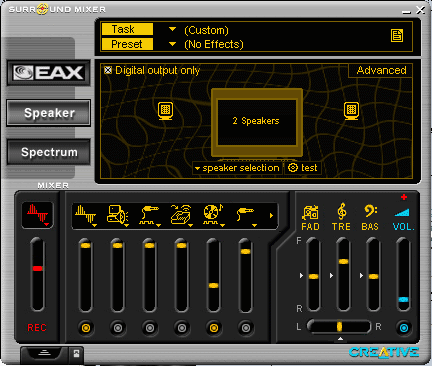Select the CD Audio disc icon

click(x=213, y=214)
